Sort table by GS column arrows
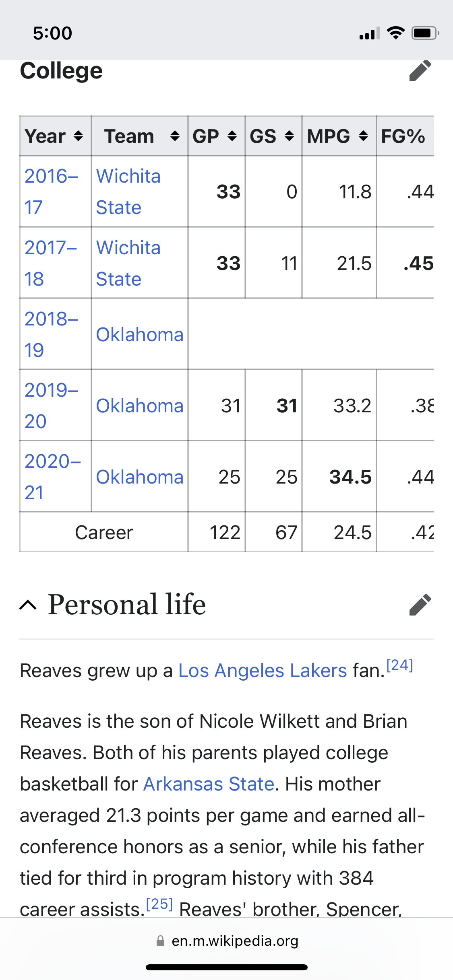 pos(289,136)
